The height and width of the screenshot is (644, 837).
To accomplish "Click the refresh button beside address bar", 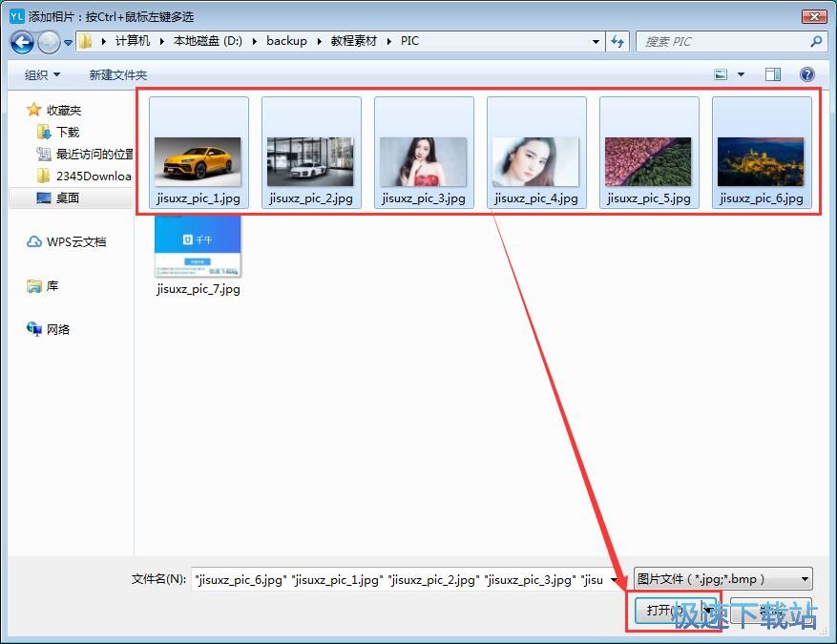I will 618,42.
